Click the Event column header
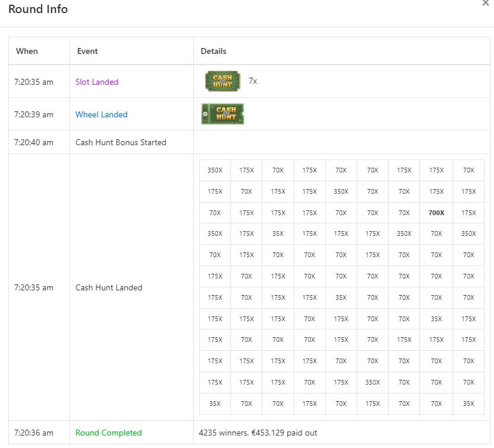Viewport: 494px width, 448px height. tap(87, 51)
